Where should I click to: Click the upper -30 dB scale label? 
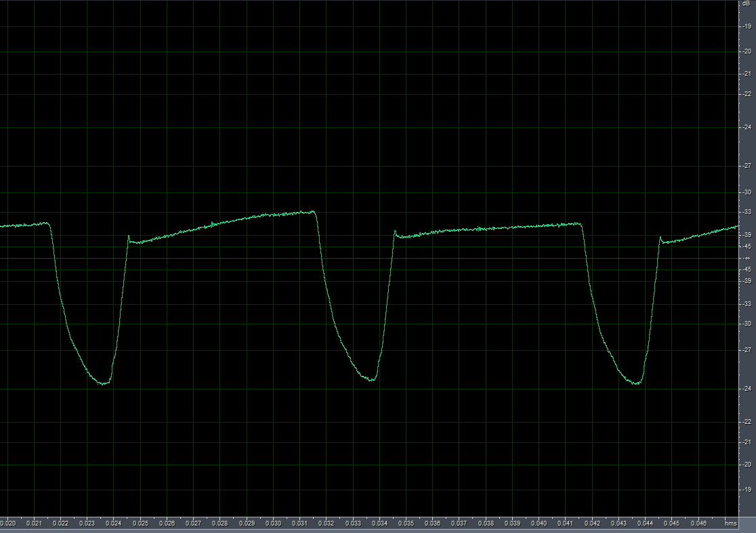(747, 192)
